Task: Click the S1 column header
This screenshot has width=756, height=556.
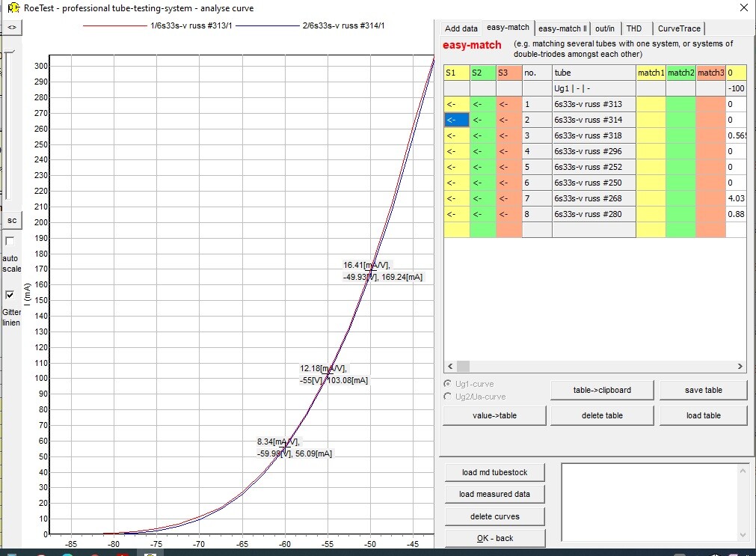Action: pos(457,73)
